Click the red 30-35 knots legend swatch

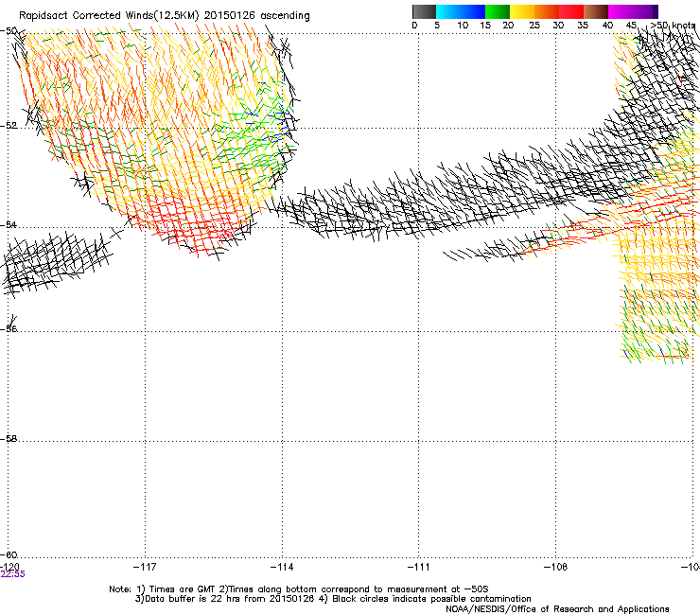coord(571,11)
